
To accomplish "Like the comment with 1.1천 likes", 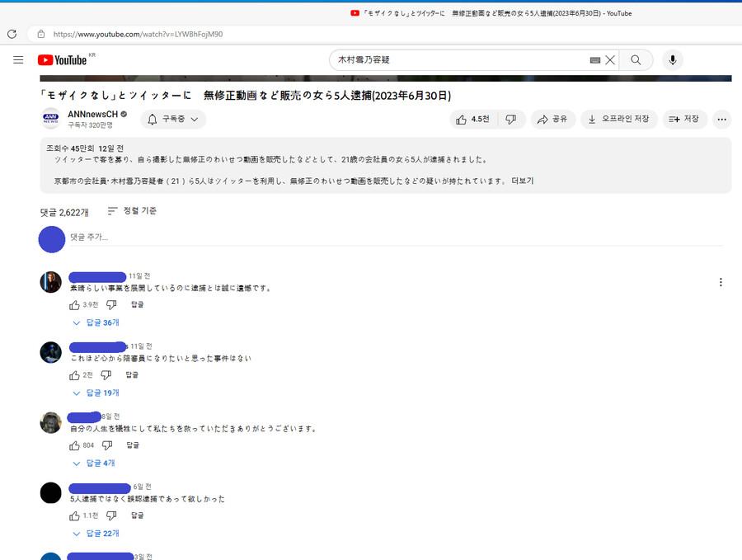I will 74,515.
